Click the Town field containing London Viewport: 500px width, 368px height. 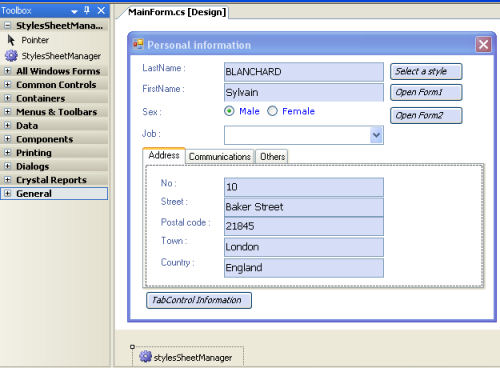point(304,247)
